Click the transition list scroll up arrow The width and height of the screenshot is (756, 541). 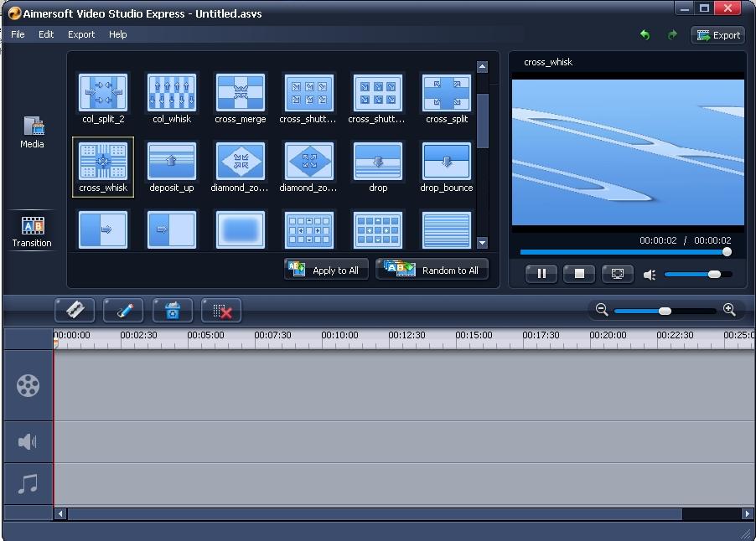click(x=482, y=67)
